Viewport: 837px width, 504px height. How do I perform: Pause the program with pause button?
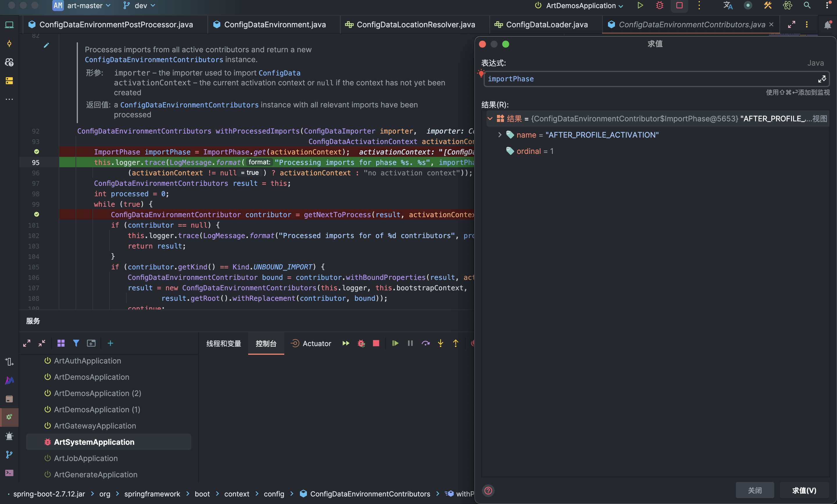pos(410,343)
